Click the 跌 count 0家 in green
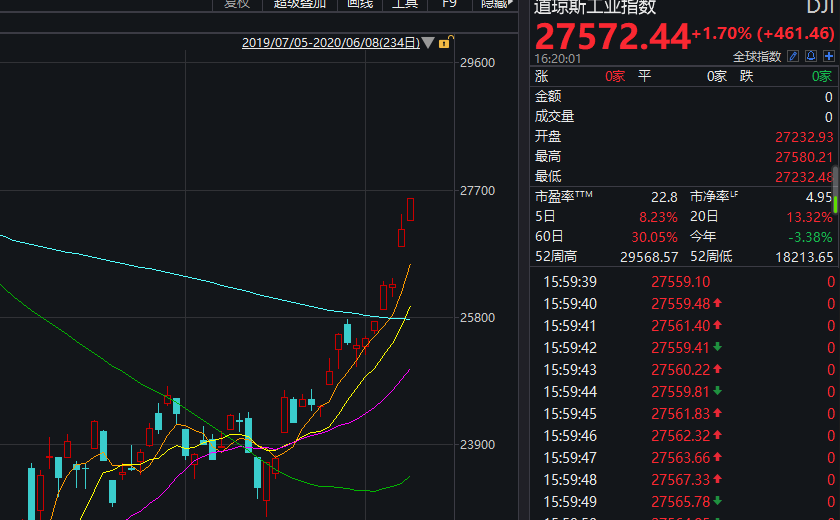This screenshot has height=520, width=840. pyautogui.click(x=821, y=76)
